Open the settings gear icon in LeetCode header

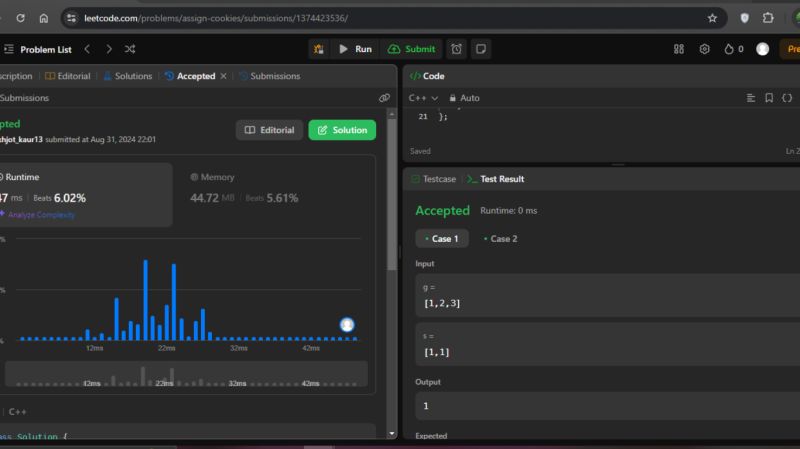(x=704, y=49)
